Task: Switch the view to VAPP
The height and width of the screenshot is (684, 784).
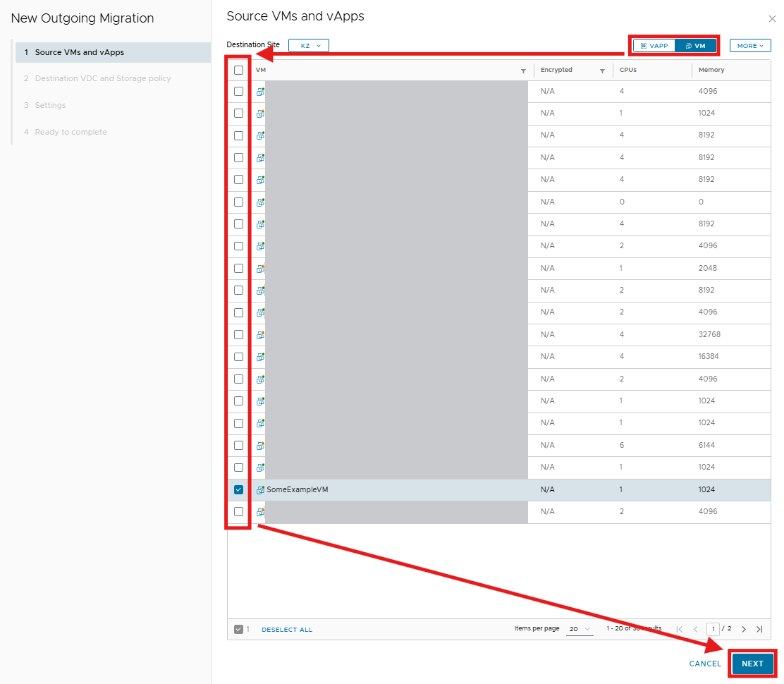Action: [654, 46]
